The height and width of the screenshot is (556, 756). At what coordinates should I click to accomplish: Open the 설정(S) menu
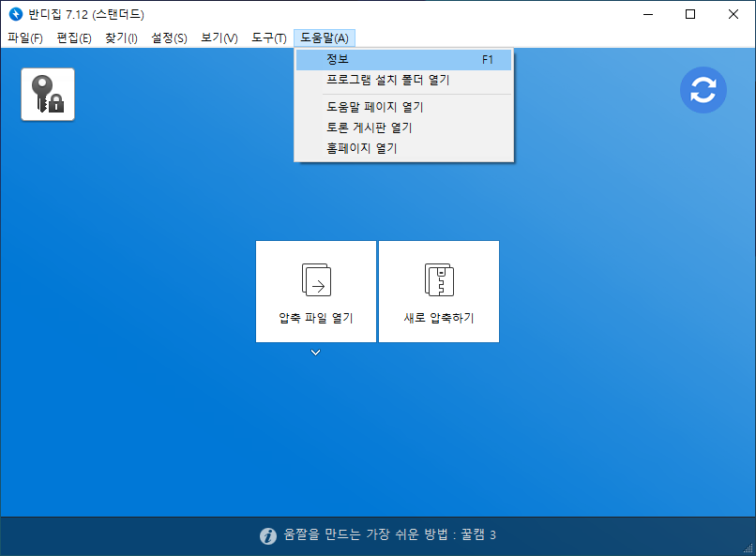tap(169, 38)
